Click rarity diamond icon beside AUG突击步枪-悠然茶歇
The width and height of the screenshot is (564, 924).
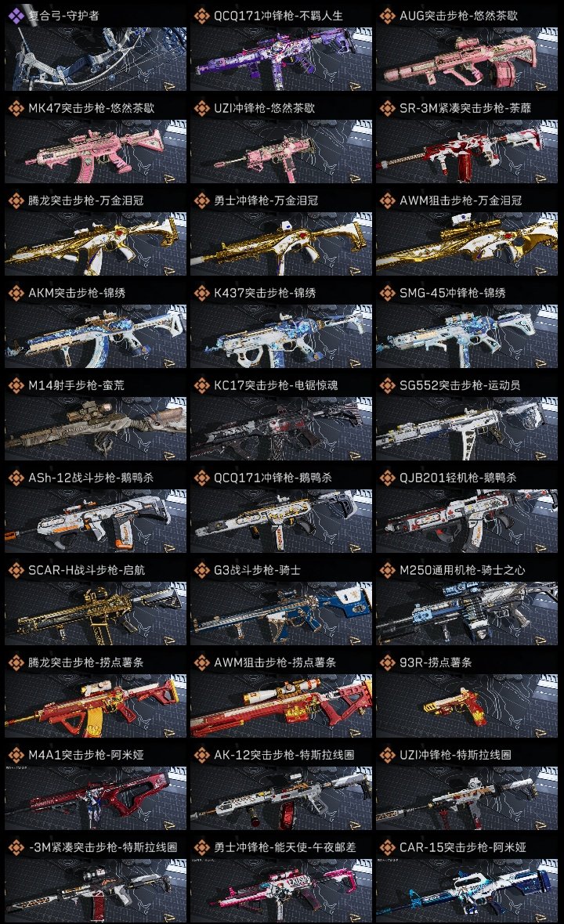click(x=387, y=16)
